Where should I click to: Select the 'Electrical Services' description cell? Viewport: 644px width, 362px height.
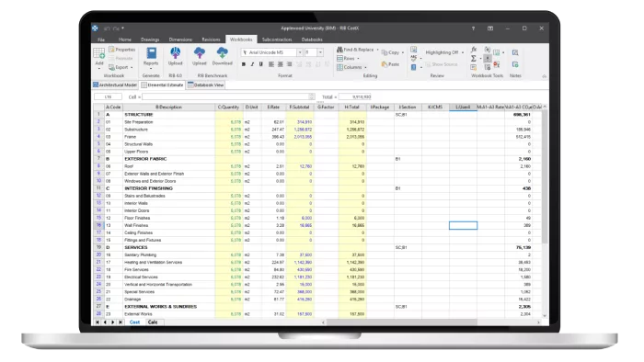click(168, 277)
